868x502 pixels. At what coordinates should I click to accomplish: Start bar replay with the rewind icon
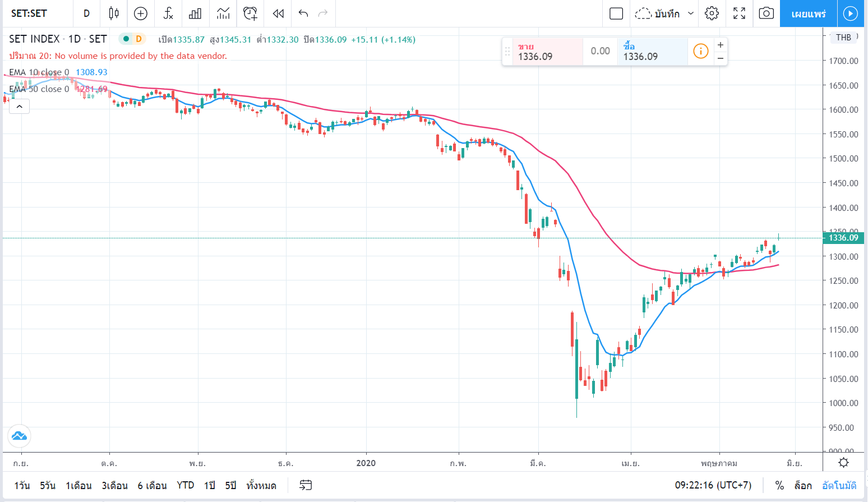(x=278, y=13)
